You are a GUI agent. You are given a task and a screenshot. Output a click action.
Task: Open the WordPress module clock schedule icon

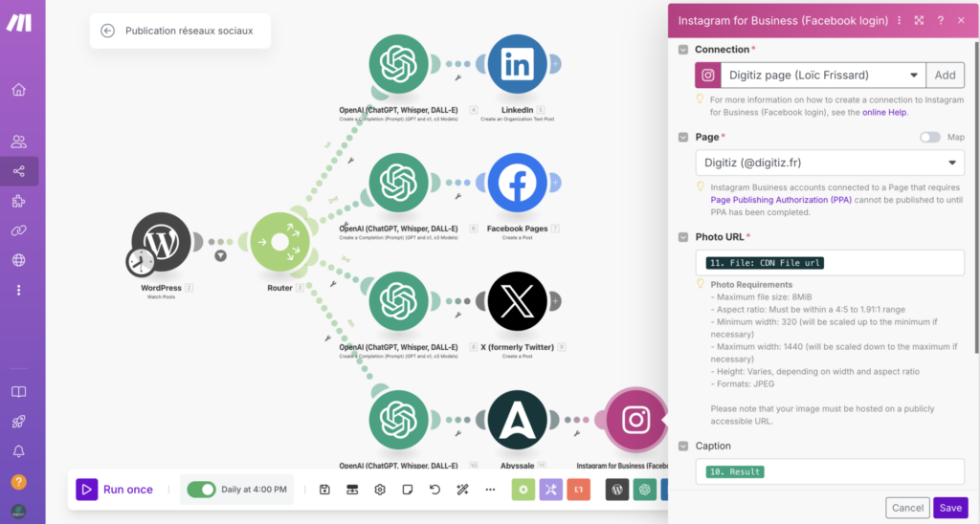coord(141,262)
